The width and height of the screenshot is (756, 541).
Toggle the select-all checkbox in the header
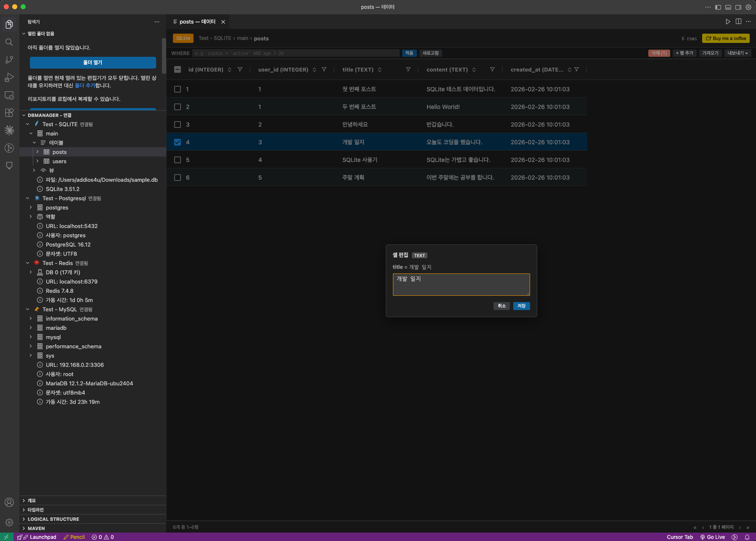point(178,69)
